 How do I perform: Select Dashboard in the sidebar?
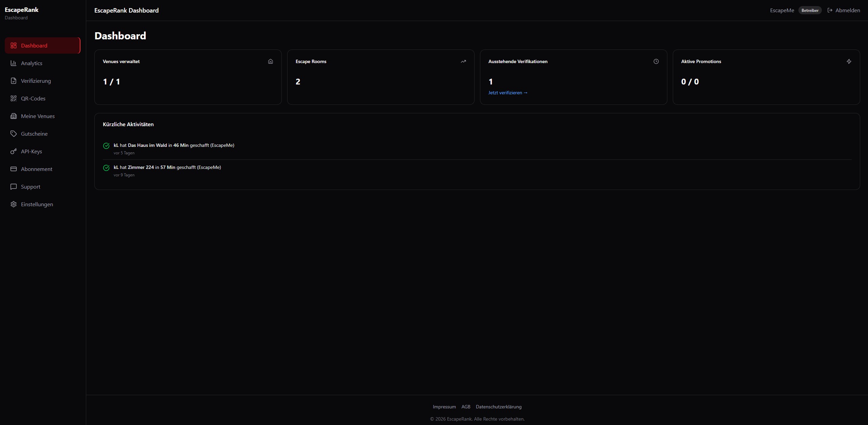click(x=34, y=45)
